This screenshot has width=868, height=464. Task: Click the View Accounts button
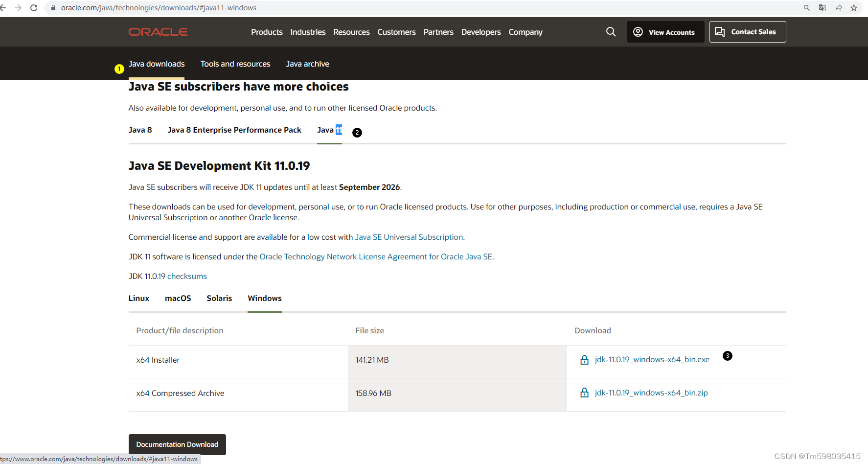coord(665,32)
